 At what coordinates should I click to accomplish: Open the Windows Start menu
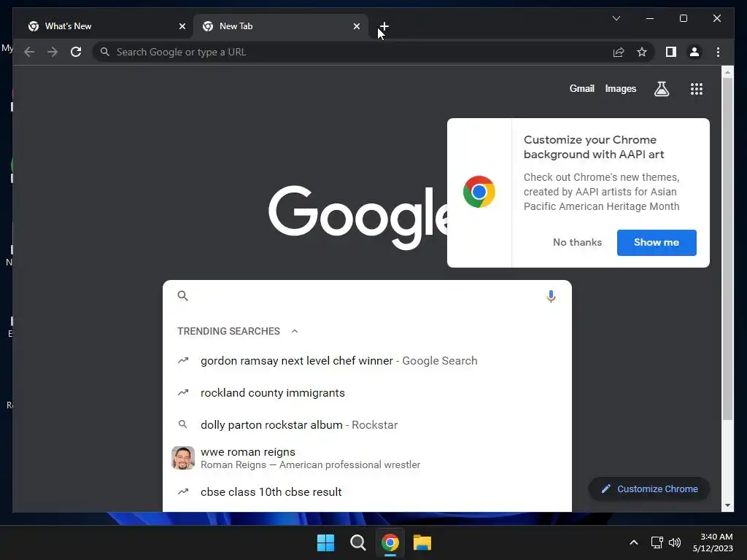[x=325, y=542]
